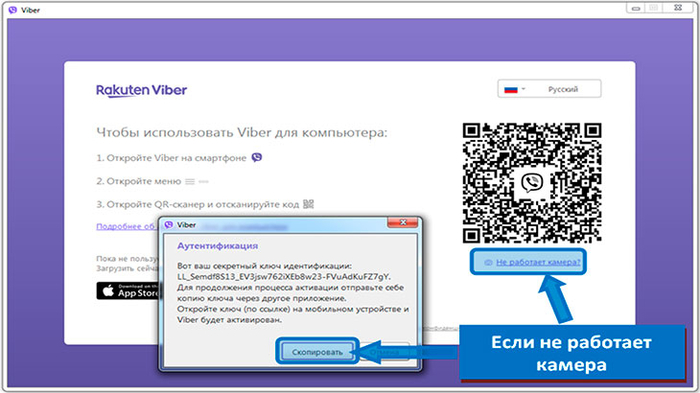Viewport: 700px width, 393px height.
Task: Click the large QR code image
Action: 532,183
